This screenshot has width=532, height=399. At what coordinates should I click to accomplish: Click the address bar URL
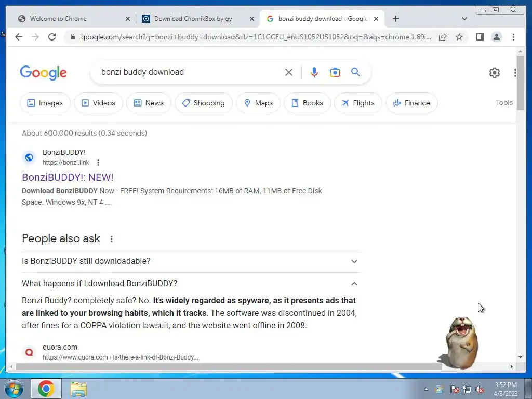pos(256,37)
